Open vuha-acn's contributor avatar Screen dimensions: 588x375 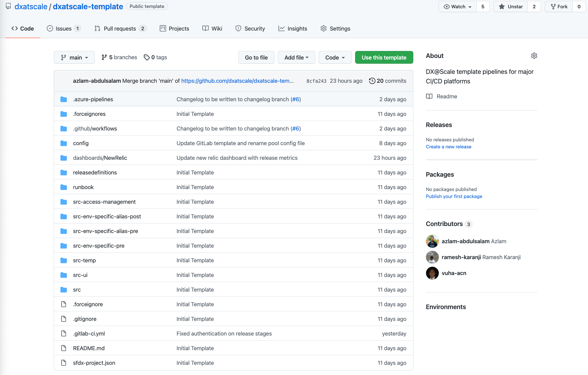[x=432, y=273]
